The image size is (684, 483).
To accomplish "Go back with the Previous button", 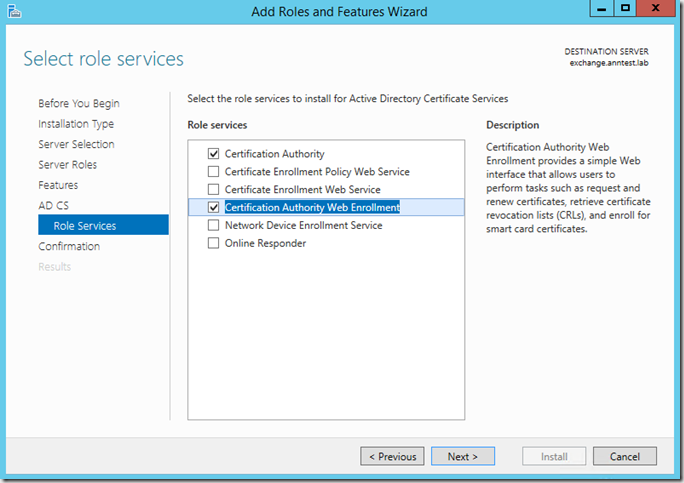I will [392, 457].
